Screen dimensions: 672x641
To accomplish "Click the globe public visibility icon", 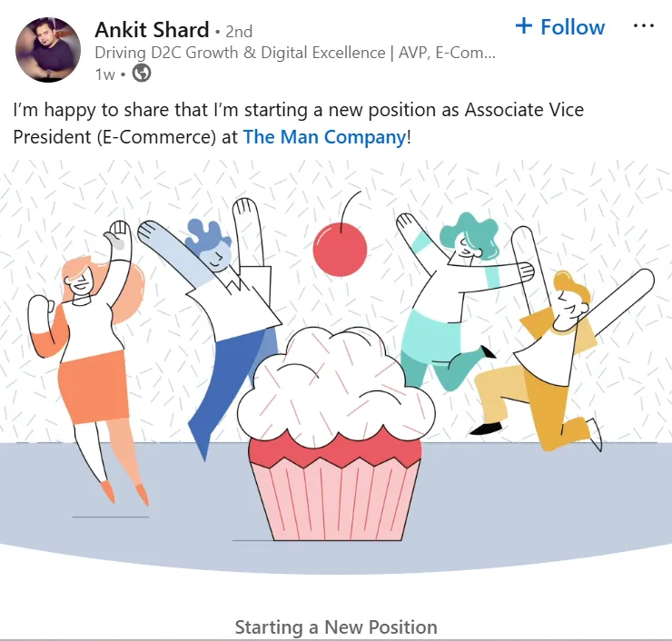I will (142, 73).
